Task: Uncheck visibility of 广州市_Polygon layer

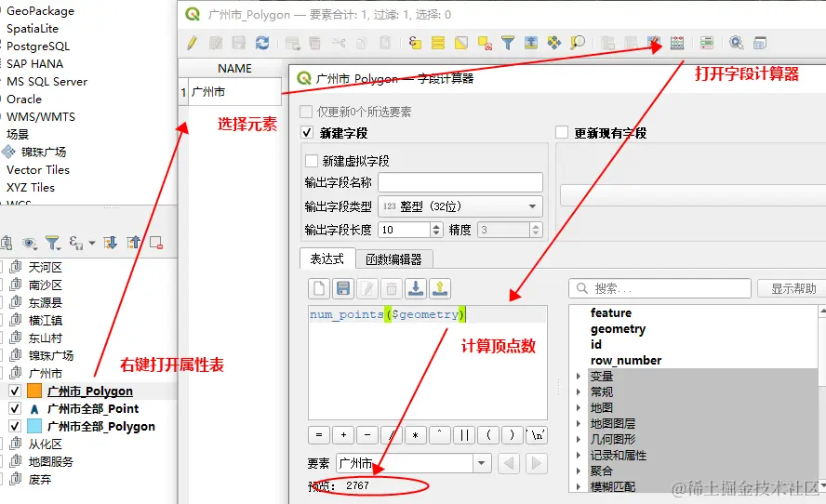Action: [x=15, y=391]
